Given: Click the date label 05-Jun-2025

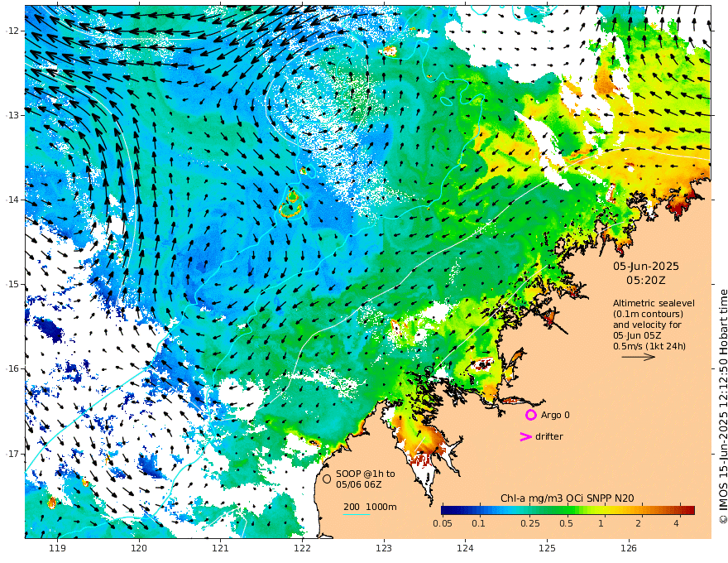Looking at the screenshot, I should point(646,267).
